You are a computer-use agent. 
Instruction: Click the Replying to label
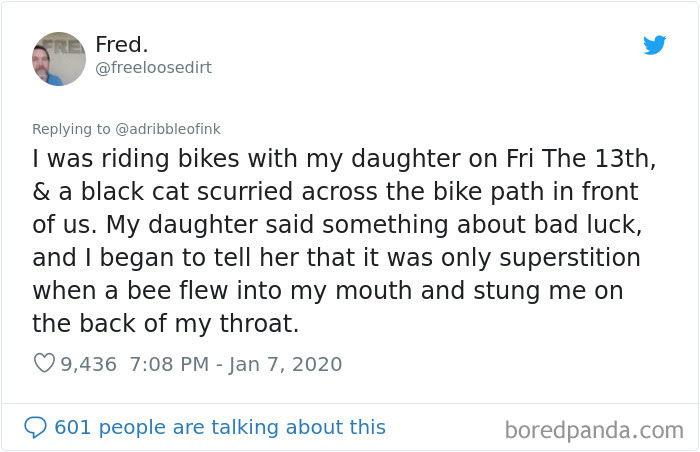click(71, 129)
